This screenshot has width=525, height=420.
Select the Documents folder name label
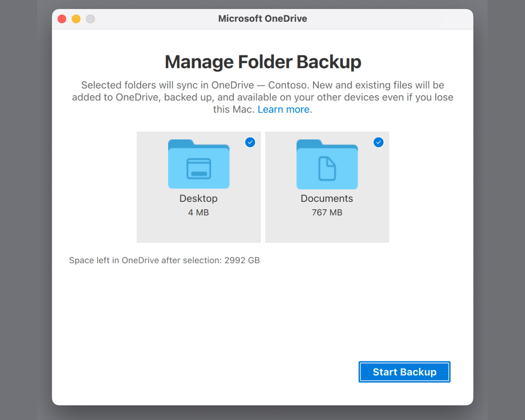click(327, 199)
